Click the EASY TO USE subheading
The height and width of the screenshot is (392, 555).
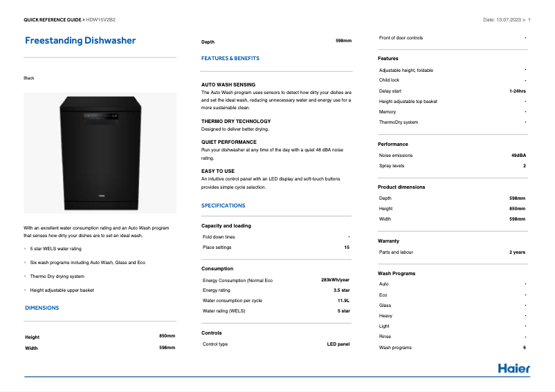click(218, 171)
